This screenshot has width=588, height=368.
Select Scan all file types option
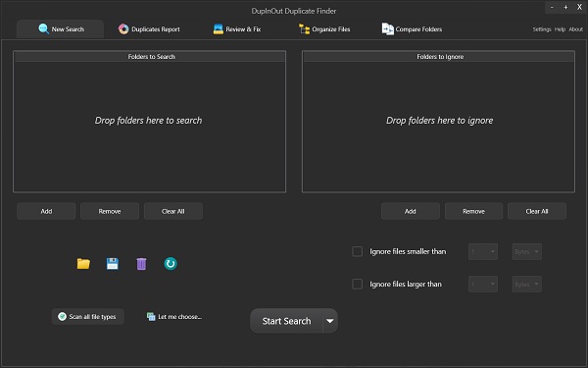88,317
